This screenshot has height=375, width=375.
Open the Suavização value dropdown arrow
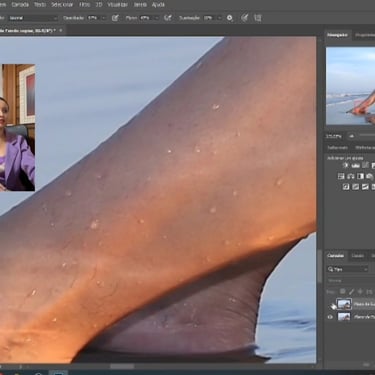(x=219, y=18)
